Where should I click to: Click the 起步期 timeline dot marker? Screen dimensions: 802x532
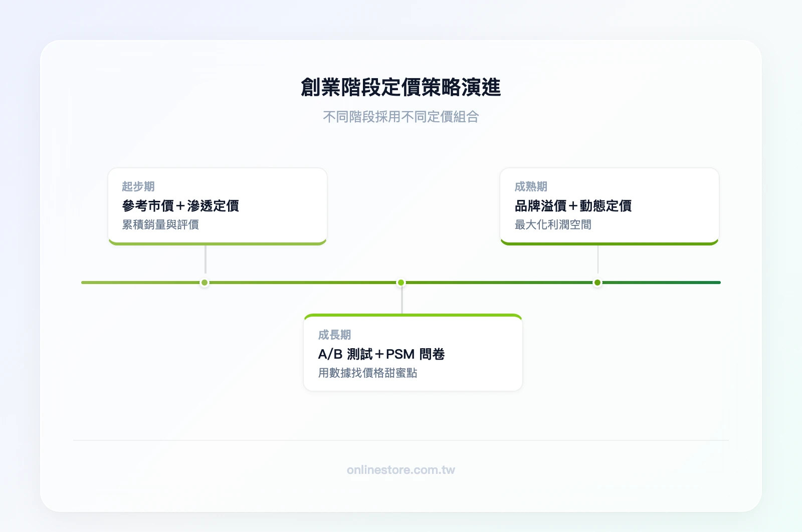point(204,282)
